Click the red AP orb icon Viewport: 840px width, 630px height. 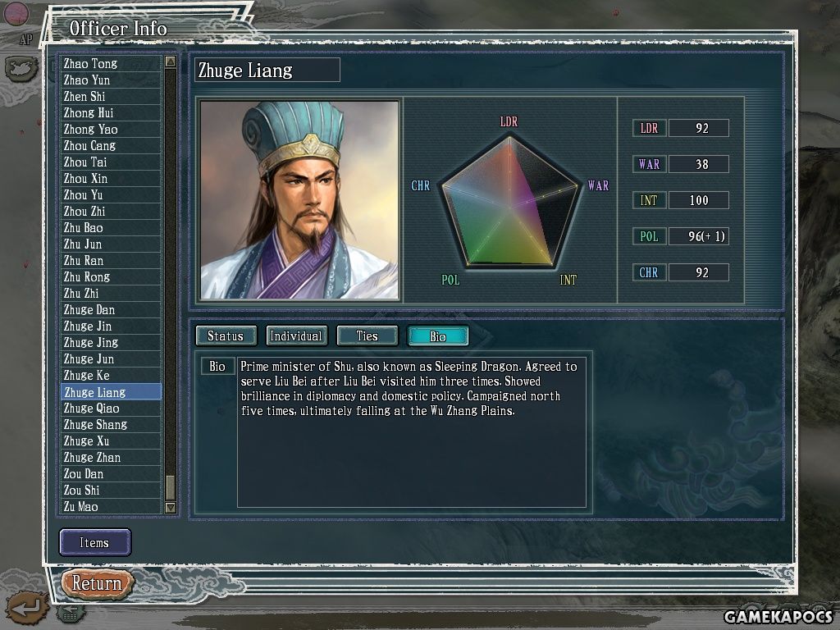(16, 13)
